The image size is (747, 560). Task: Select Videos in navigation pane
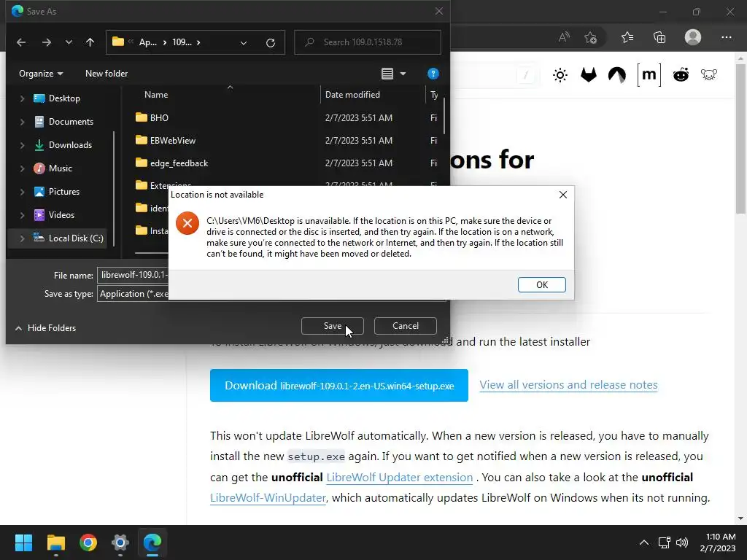point(61,215)
